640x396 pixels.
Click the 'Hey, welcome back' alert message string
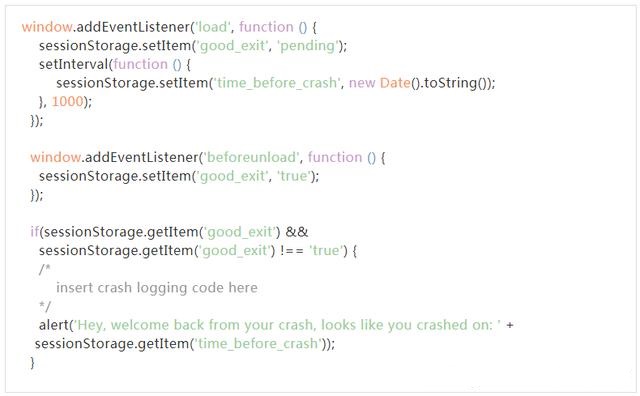(287, 325)
